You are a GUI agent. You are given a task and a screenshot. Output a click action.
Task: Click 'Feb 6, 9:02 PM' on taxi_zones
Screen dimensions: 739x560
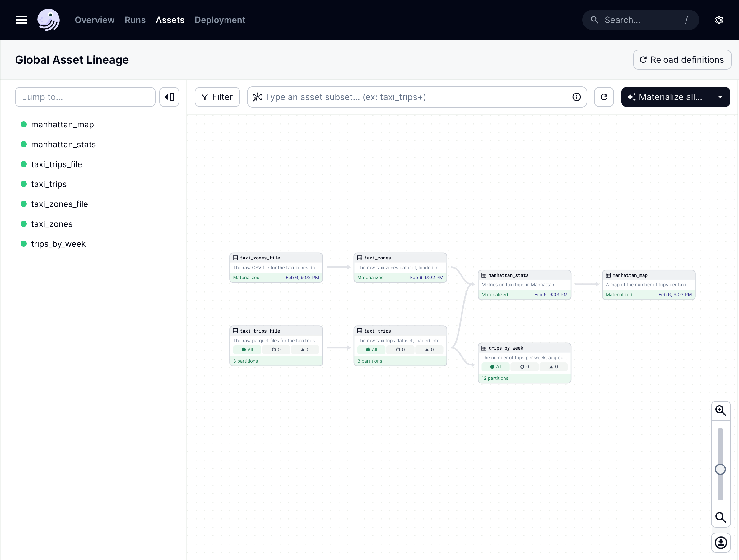pos(426,278)
